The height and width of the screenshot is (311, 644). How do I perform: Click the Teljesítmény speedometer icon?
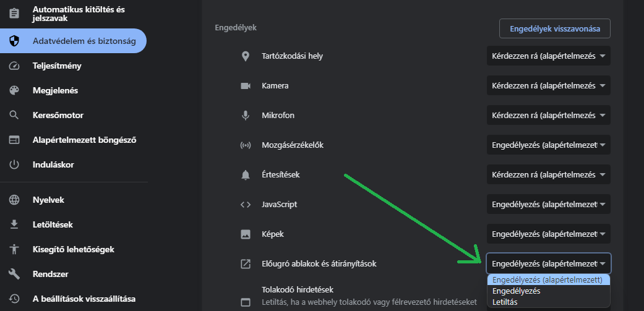[x=14, y=66]
